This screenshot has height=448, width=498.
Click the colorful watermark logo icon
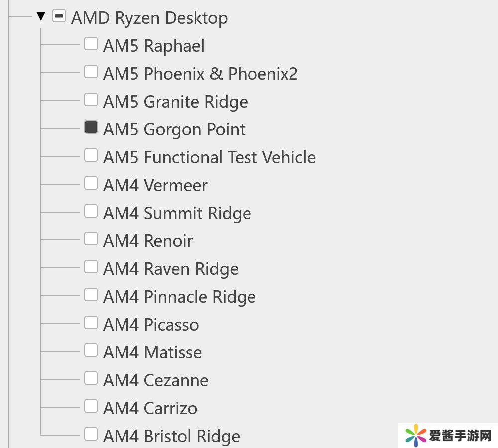pos(415,436)
